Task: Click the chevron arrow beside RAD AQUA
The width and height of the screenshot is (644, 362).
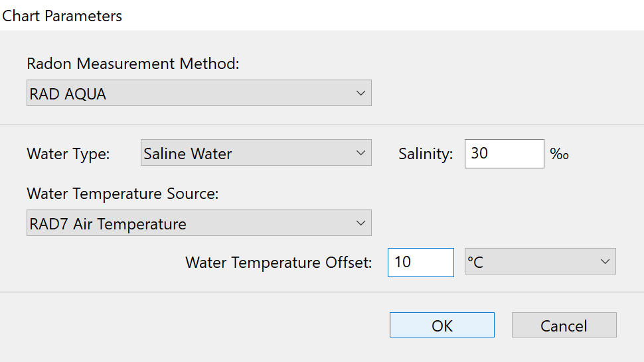Action: click(361, 93)
